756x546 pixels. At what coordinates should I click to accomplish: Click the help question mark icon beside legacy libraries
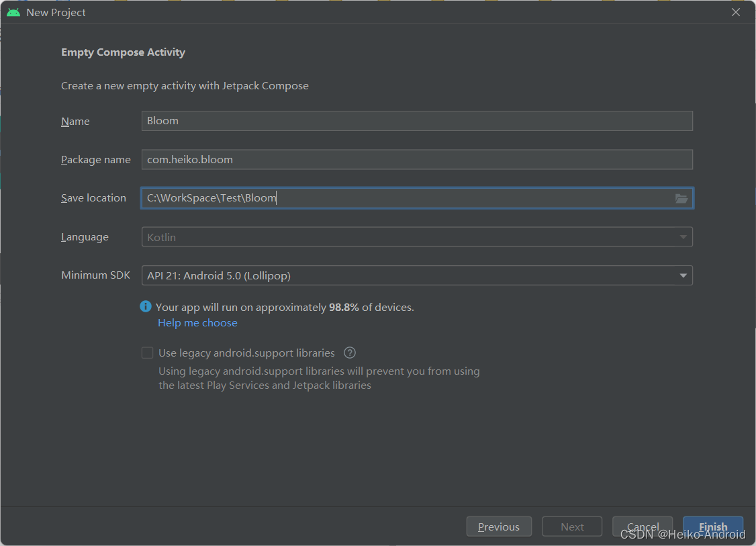tap(350, 353)
